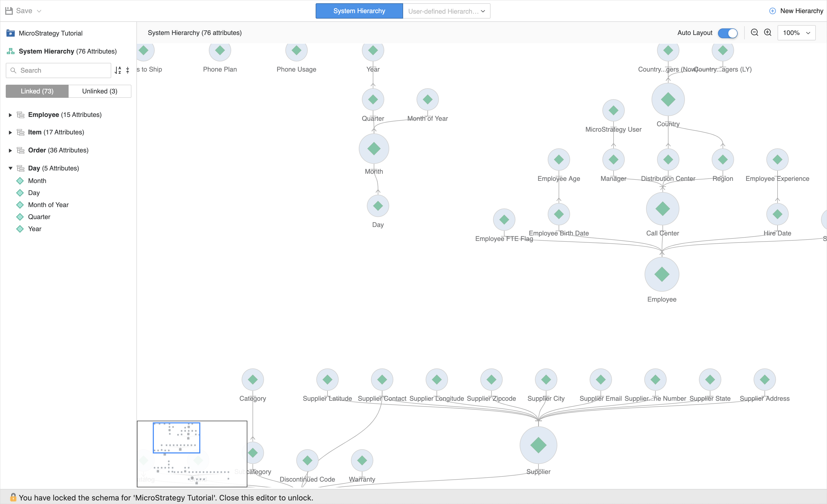Image resolution: width=827 pixels, height=504 pixels.
Task: Click the Save button
Action: [x=19, y=11]
